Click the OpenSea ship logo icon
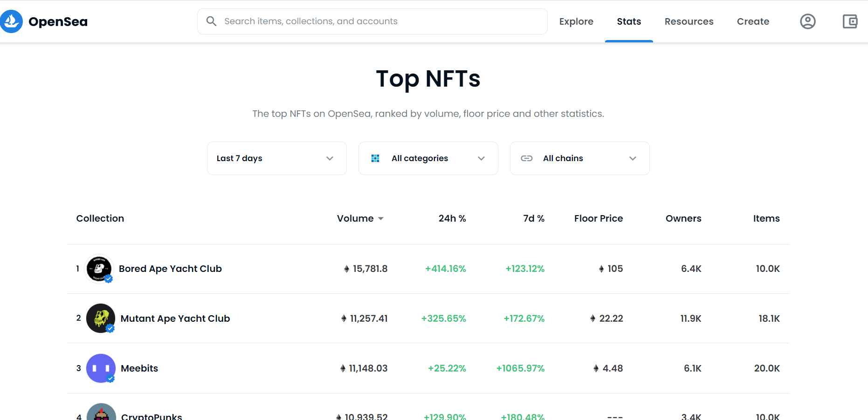Image resolution: width=868 pixels, height=420 pixels. (11, 21)
